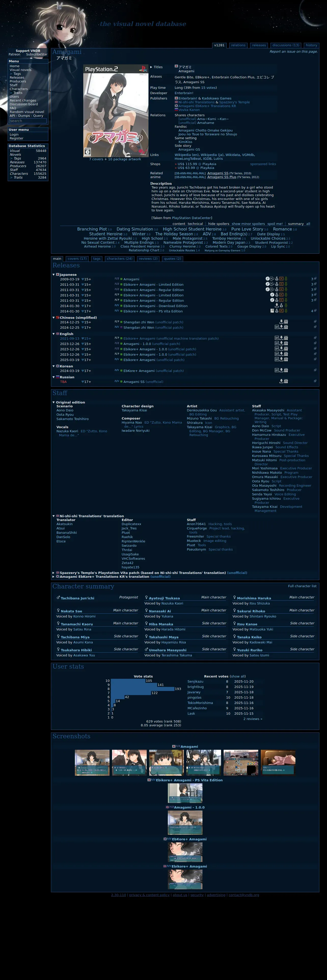Collapse the Korean releases group

click(x=54, y=366)
